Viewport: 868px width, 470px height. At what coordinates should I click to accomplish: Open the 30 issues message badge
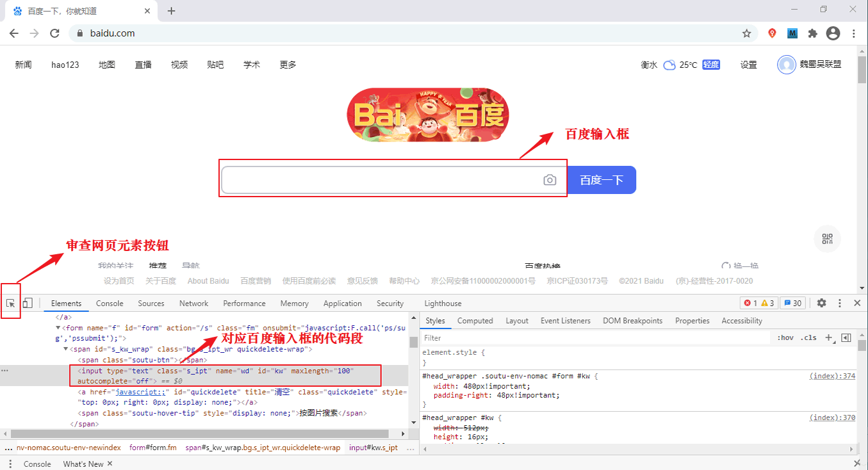[x=792, y=304]
